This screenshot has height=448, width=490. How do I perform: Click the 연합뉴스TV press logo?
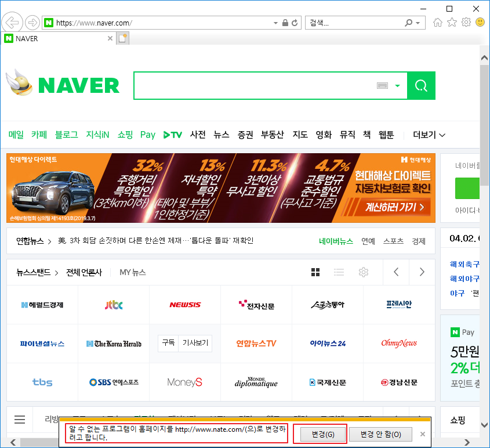coord(256,344)
